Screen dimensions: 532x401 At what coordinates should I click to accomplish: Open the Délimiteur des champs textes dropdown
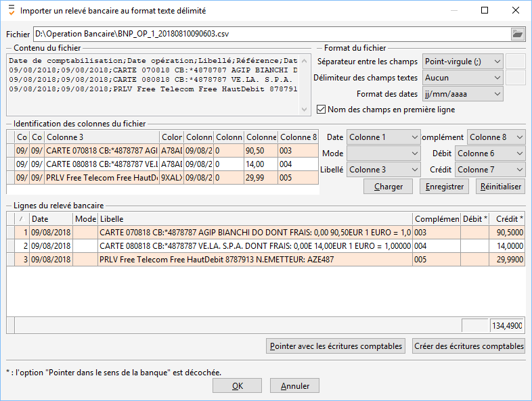tap(463, 78)
